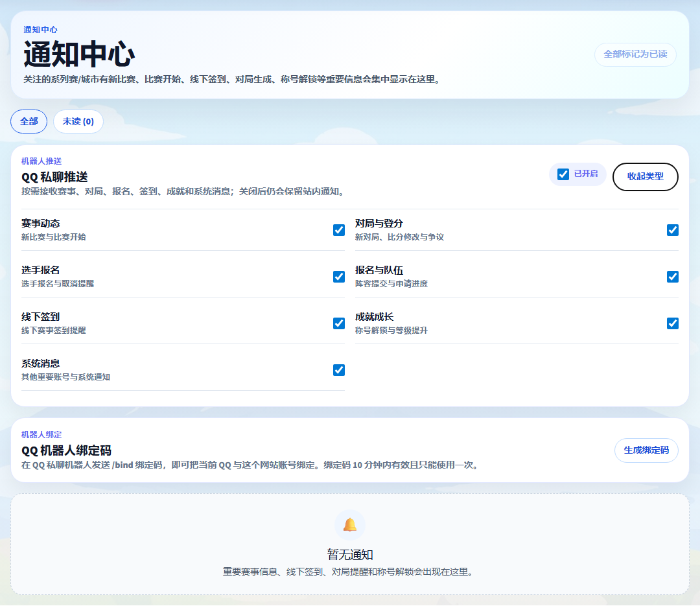Click the 机器人绑定 section label
This screenshot has width=700, height=606.
(41, 434)
